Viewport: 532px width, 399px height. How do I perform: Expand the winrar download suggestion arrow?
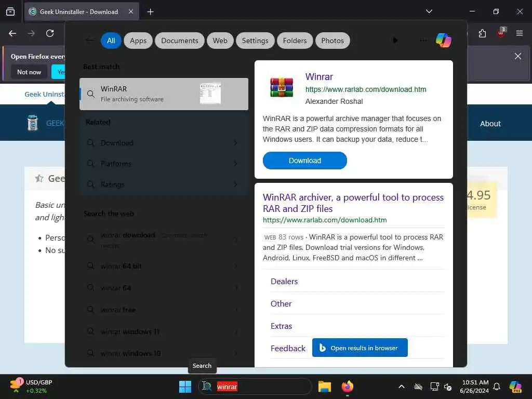click(235, 240)
